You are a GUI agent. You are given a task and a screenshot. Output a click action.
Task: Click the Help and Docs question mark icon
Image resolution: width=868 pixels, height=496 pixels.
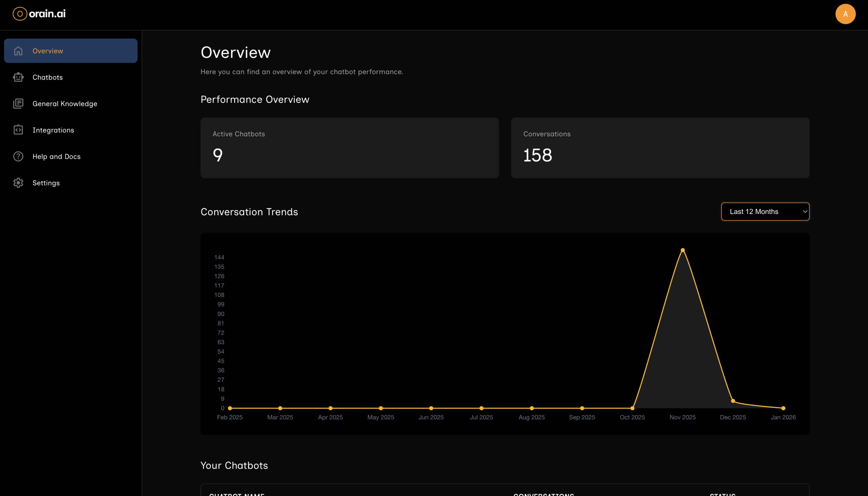(18, 156)
